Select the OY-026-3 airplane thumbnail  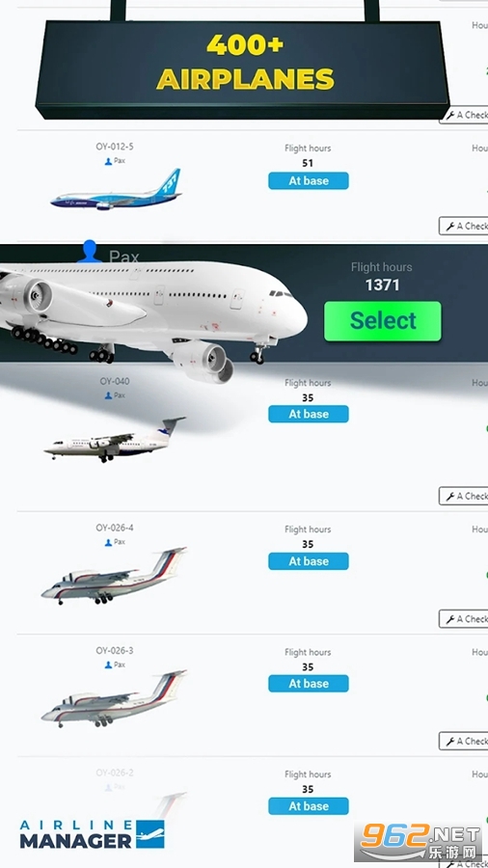[x=114, y=698]
